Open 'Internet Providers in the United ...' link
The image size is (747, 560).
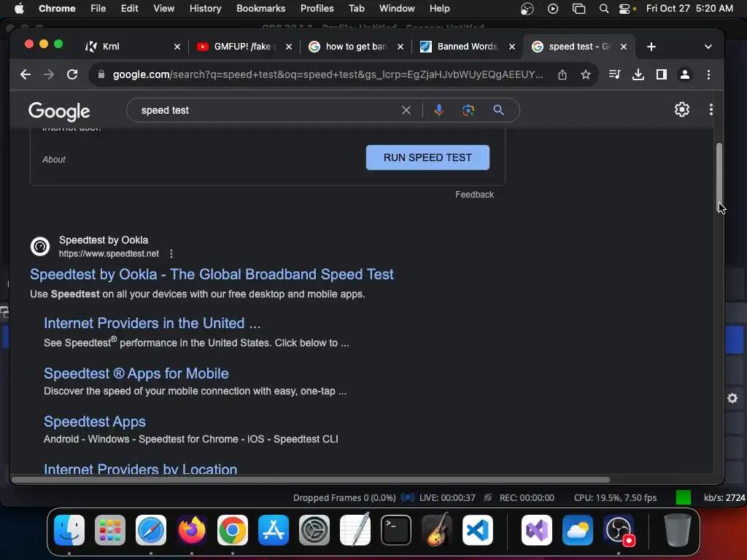(152, 323)
